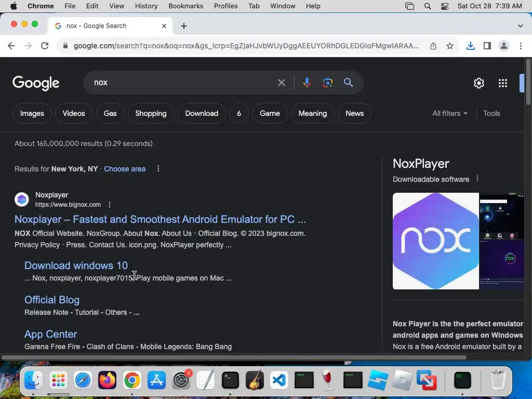The image size is (532, 399).
Task: Search by image with Google Lens icon
Action: (327, 83)
